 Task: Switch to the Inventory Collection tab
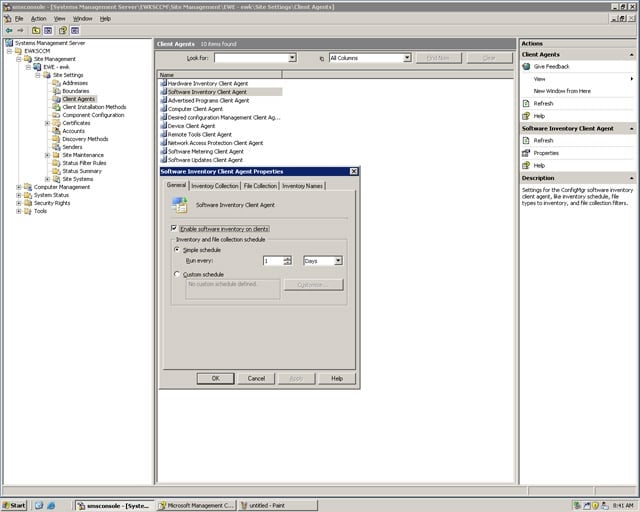[x=215, y=186]
